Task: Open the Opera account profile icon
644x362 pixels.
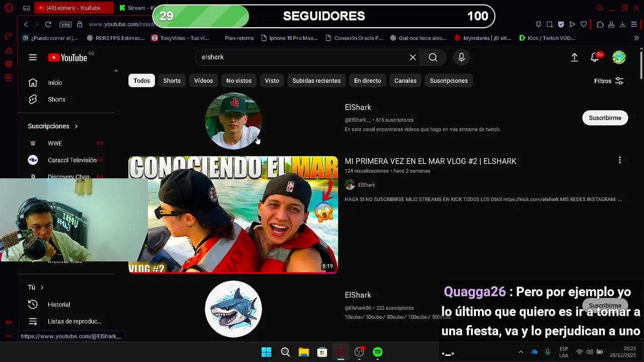Action: tap(611, 24)
